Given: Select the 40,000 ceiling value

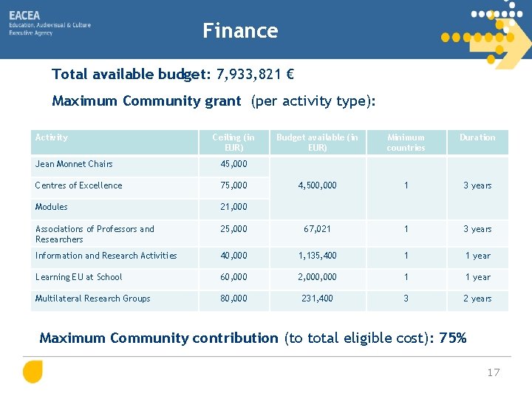Looking at the screenshot, I should coord(233,256).
